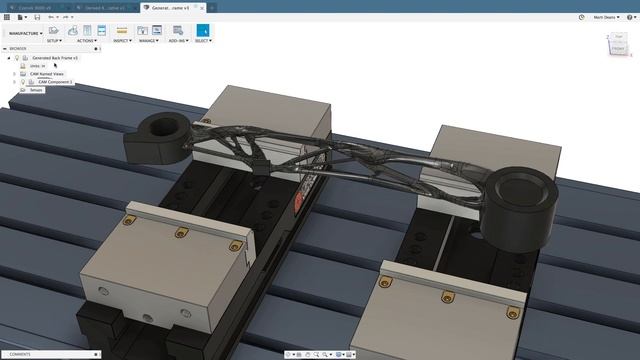Open the SETUP dropdown menu
The width and height of the screenshot is (640, 360).
(x=54, y=41)
